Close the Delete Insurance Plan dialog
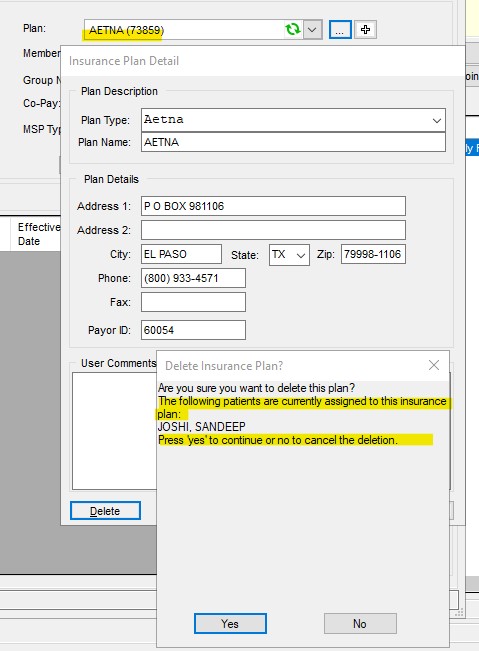The height and width of the screenshot is (651, 479). coord(434,365)
